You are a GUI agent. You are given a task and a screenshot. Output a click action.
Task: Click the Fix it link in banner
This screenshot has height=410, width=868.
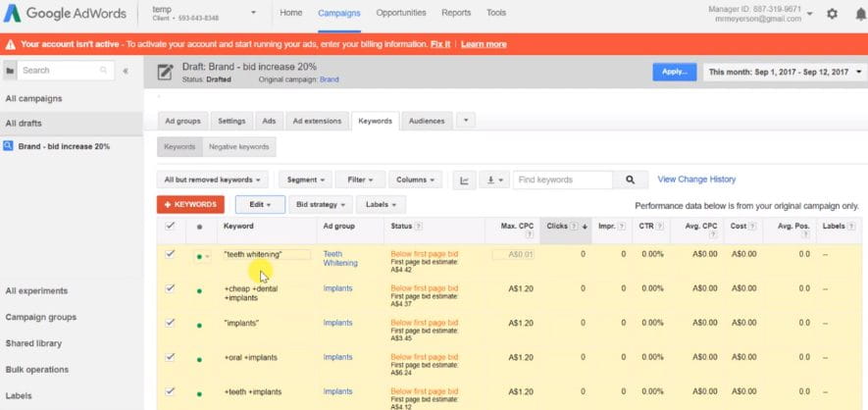point(440,44)
